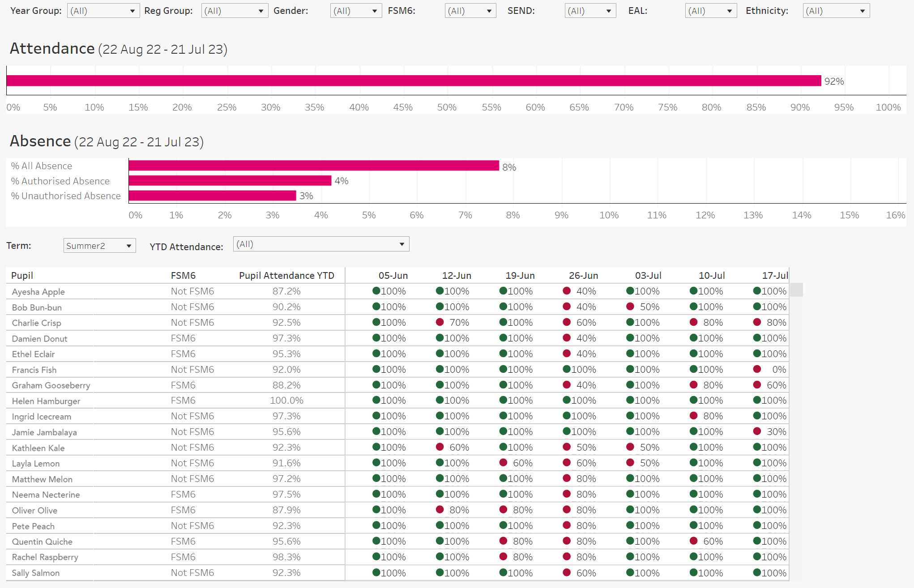The width and height of the screenshot is (914, 588).
Task: Select the 92% attendance bar
Action: pyautogui.click(x=414, y=81)
